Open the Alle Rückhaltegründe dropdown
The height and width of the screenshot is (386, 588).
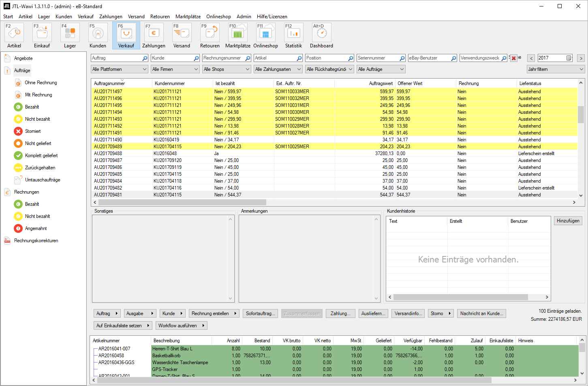pos(329,69)
